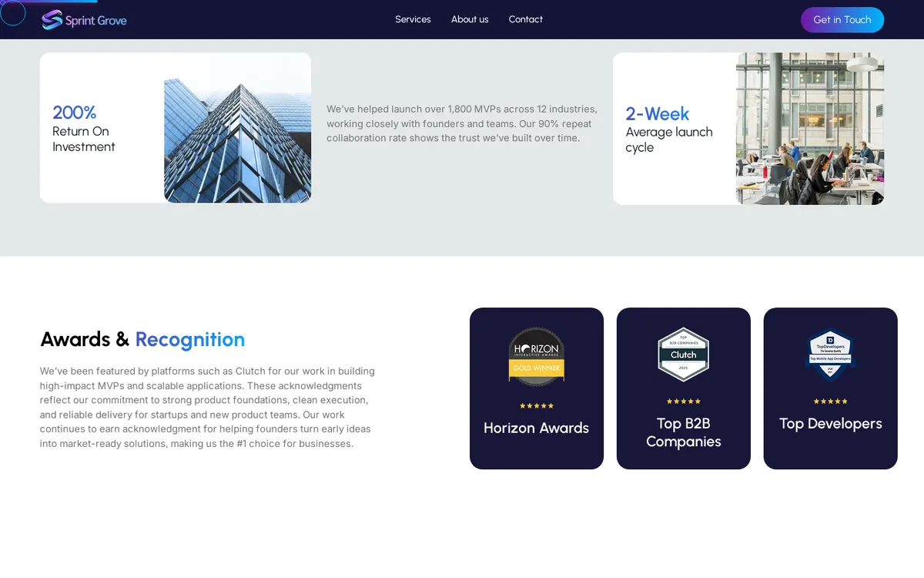Viewport: 924px width, 578px height.
Task: Click the Awards & Recognition heading
Action: click(142, 339)
